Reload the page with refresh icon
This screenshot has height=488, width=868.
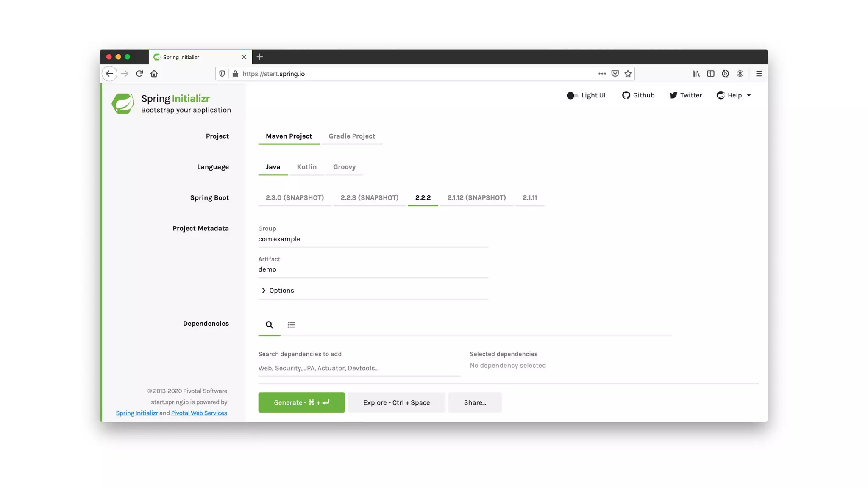139,74
